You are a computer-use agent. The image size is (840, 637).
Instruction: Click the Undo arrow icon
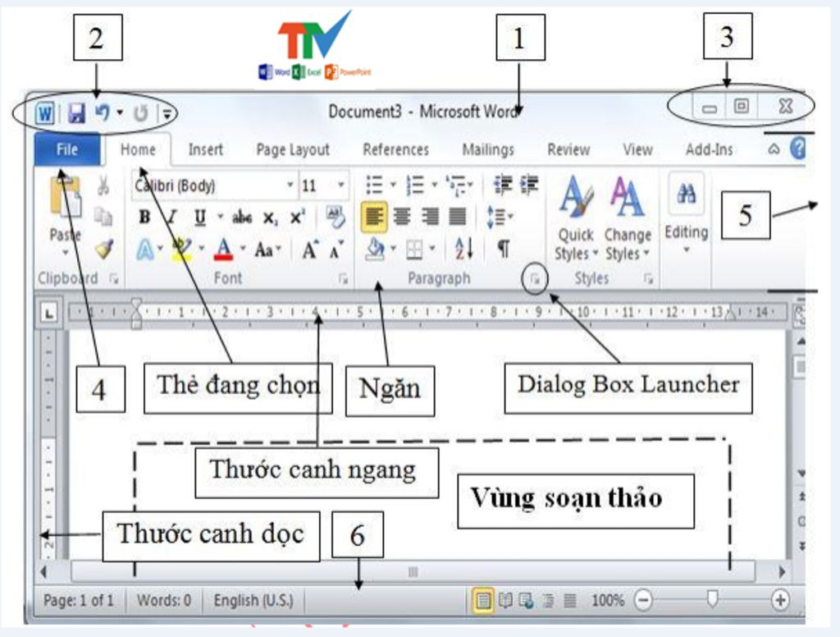tap(103, 112)
